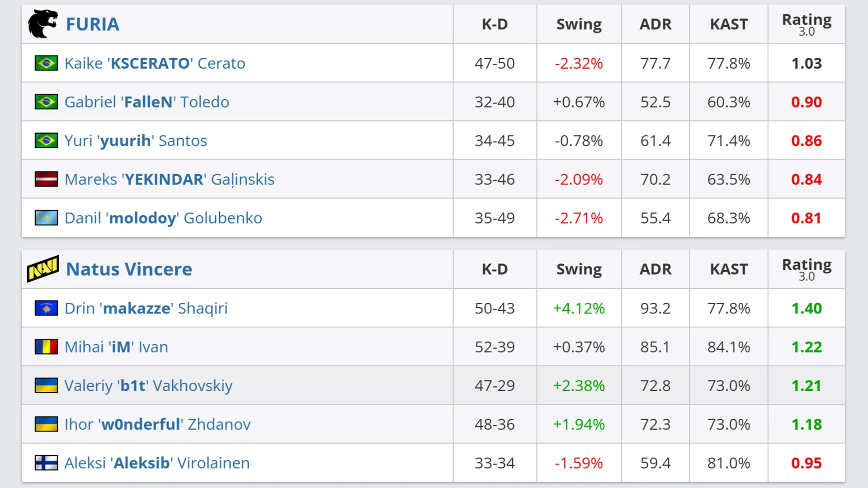Click the Brazil flag beside KSCERATO
This screenshot has height=488, width=868.
(x=46, y=63)
